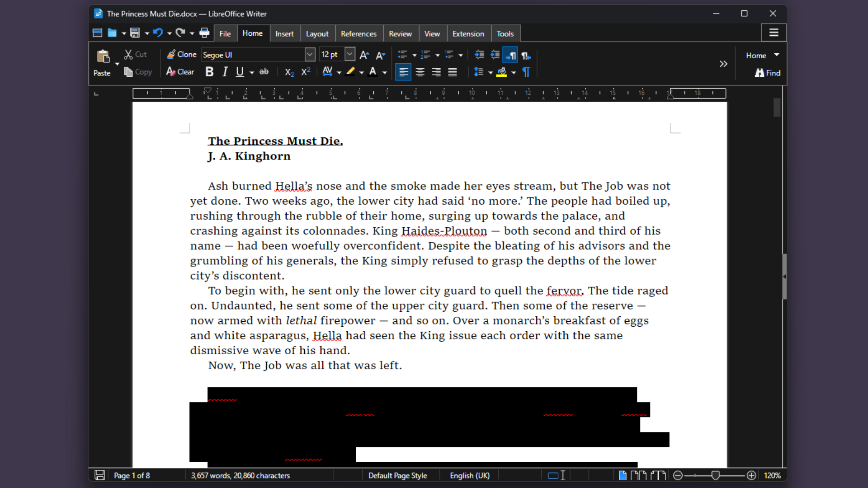Open the font name dropdown
This screenshot has height=488, width=868.
click(x=310, y=54)
